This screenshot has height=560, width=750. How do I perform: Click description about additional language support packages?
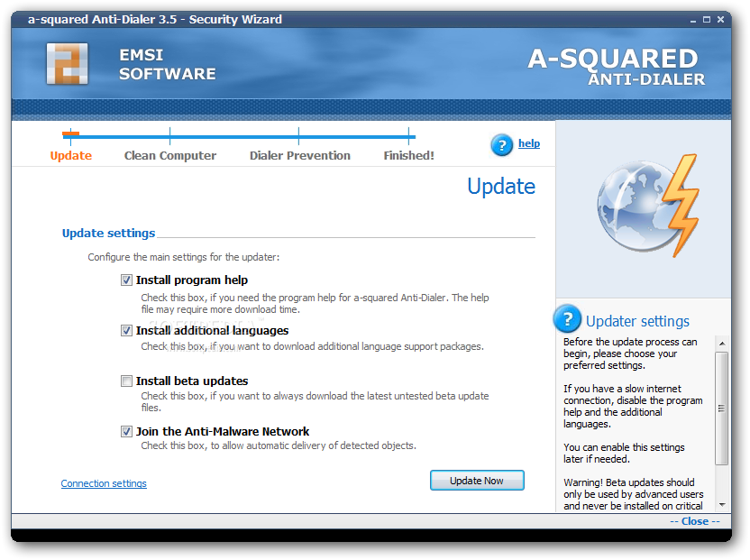[312, 346]
